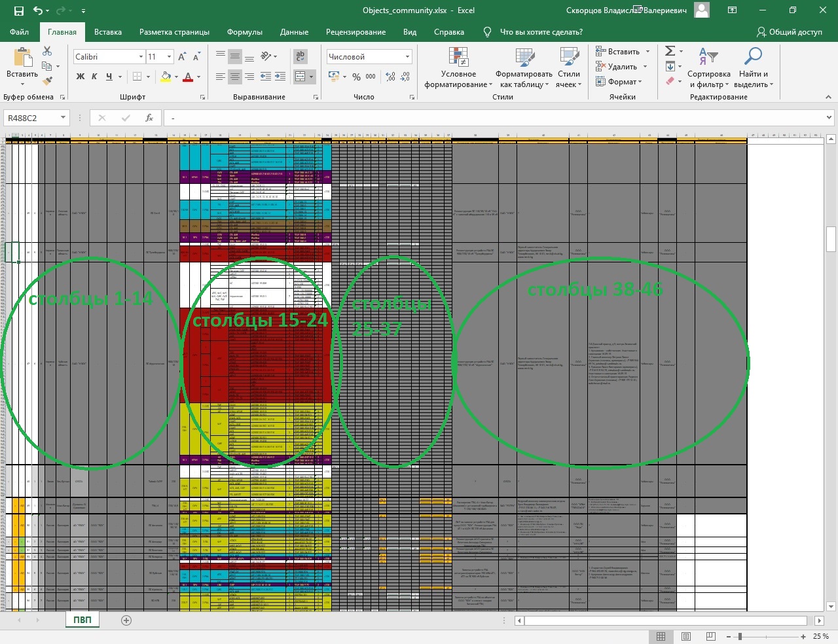Switch to the Рецензирование tab
Image resolution: width=838 pixels, height=644 pixels.
coord(355,32)
